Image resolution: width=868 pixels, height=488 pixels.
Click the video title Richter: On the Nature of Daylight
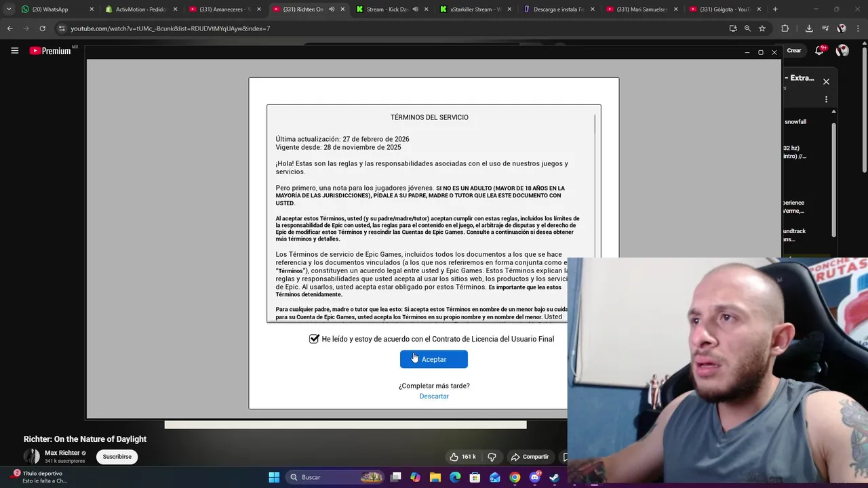85,439
